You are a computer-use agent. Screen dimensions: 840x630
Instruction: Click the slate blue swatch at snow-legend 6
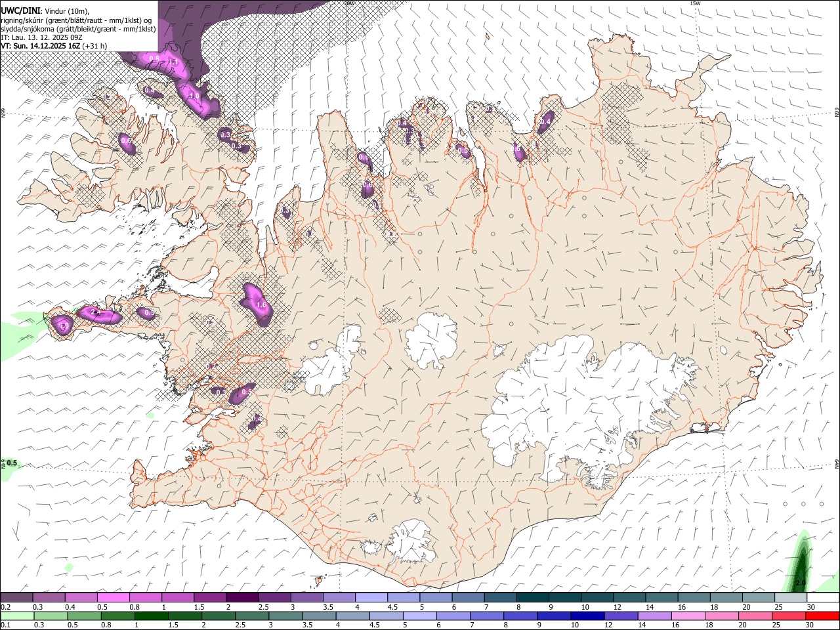coord(467,597)
